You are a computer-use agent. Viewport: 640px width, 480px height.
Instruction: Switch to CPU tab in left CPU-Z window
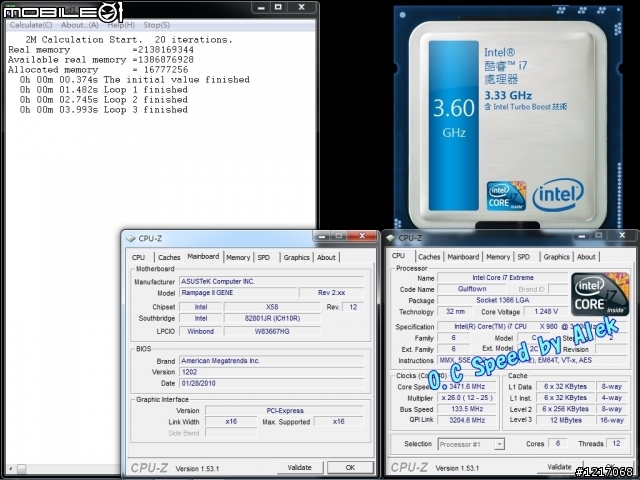pos(139,257)
